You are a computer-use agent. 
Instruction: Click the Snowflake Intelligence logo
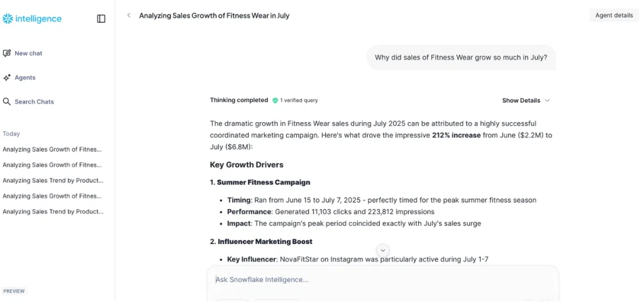click(32, 19)
